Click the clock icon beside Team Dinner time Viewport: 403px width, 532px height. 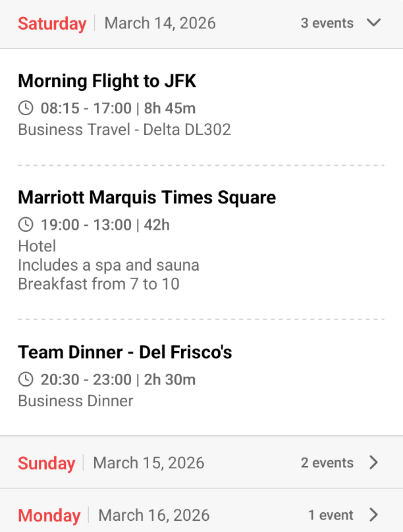[25, 379]
